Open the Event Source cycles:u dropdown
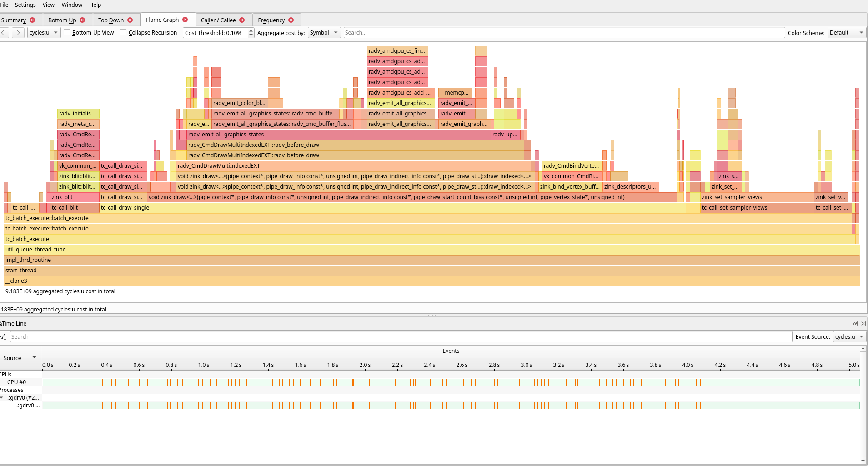The image size is (868, 466). 849,337
